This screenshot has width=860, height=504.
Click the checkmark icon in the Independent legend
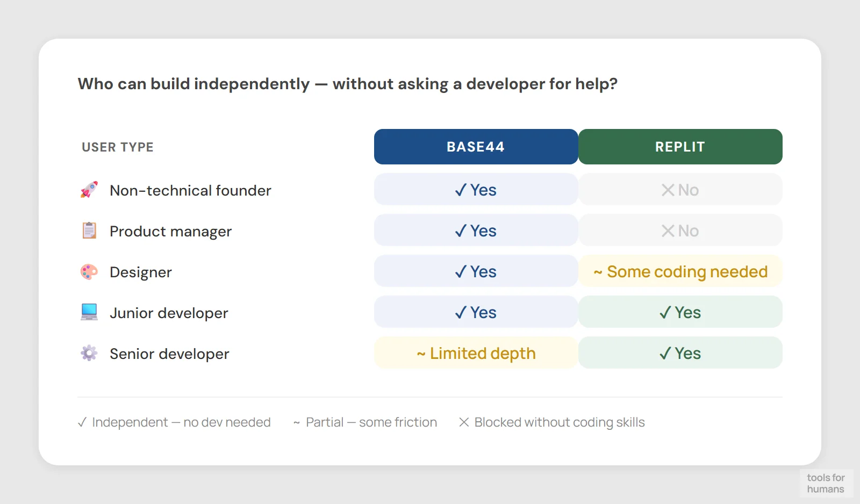point(82,422)
